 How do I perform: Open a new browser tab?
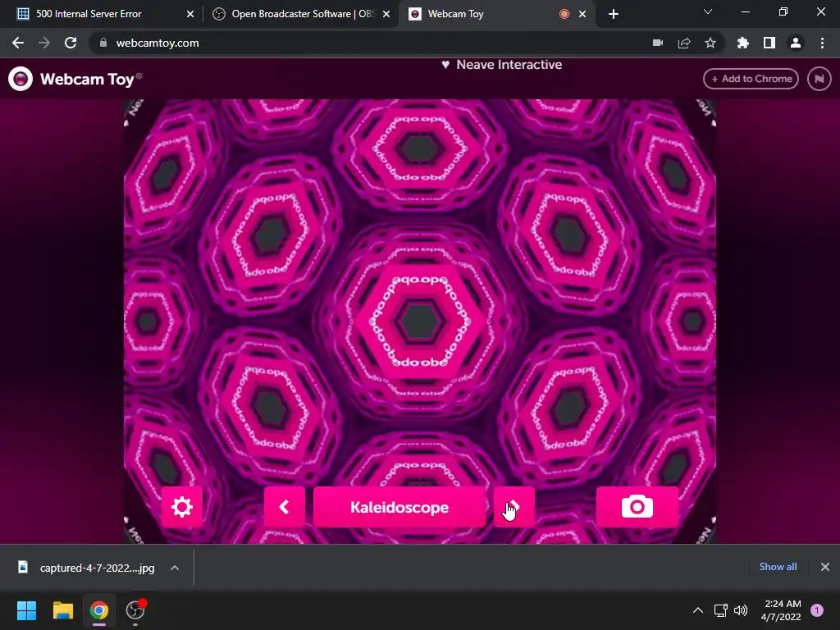(614, 15)
